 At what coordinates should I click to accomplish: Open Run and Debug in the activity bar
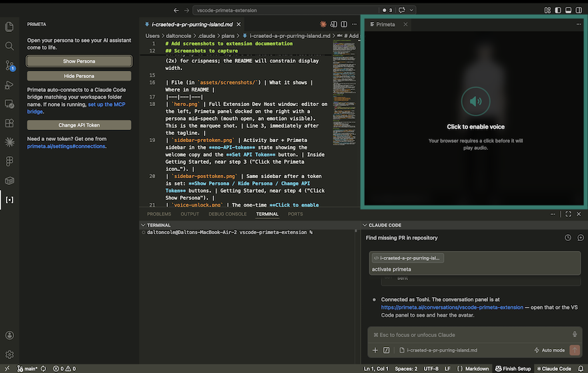[9, 85]
